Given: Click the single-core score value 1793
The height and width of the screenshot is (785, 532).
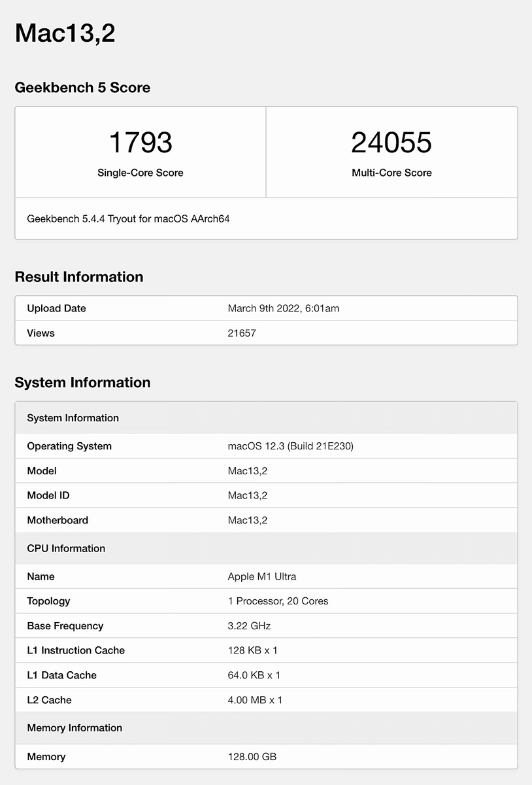Looking at the screenshot, I should [141, 143].
